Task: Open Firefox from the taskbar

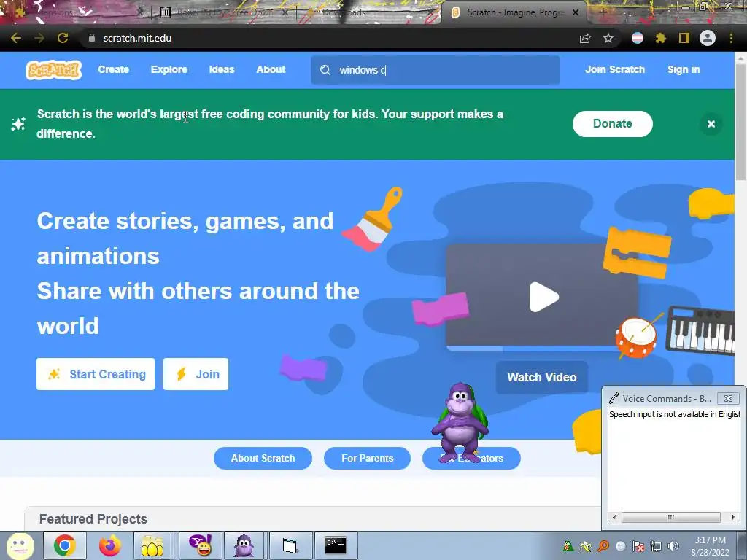Action: point(110,545)
